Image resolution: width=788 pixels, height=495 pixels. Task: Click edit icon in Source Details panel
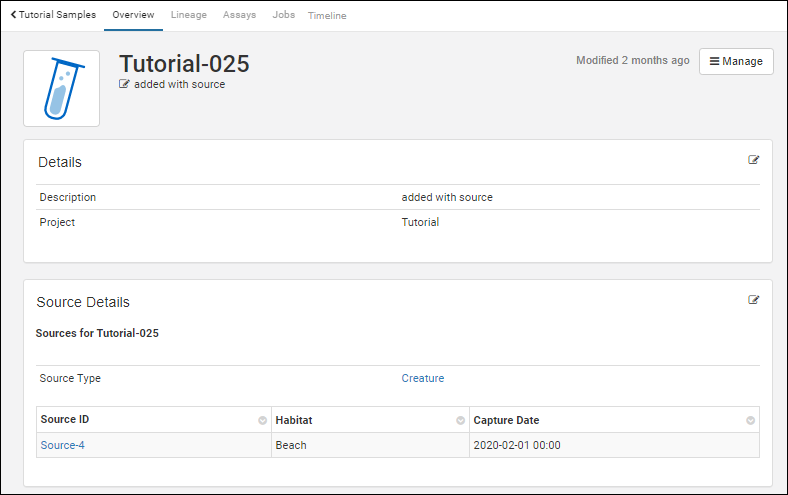coord(753,300)
